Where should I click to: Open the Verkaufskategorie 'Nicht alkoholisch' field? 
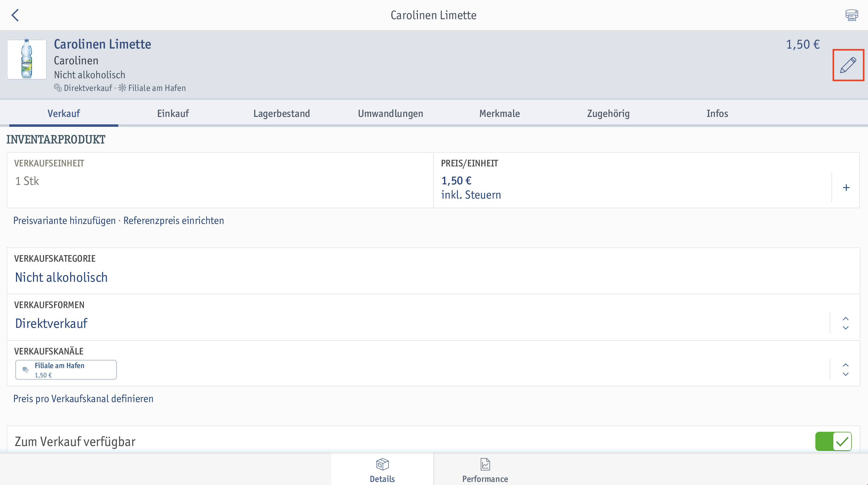pos(433,271)
